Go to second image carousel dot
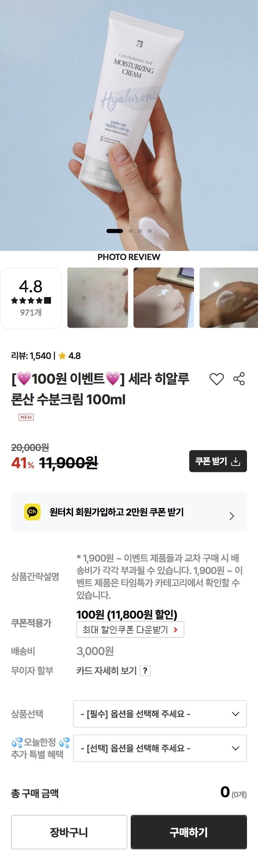 point(130,231)
